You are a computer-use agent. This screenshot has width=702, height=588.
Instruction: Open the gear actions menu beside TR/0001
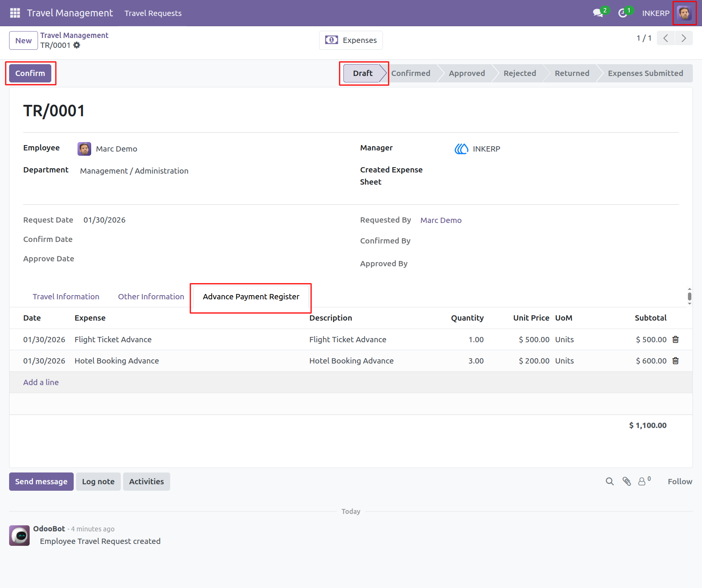coord(77,45)
